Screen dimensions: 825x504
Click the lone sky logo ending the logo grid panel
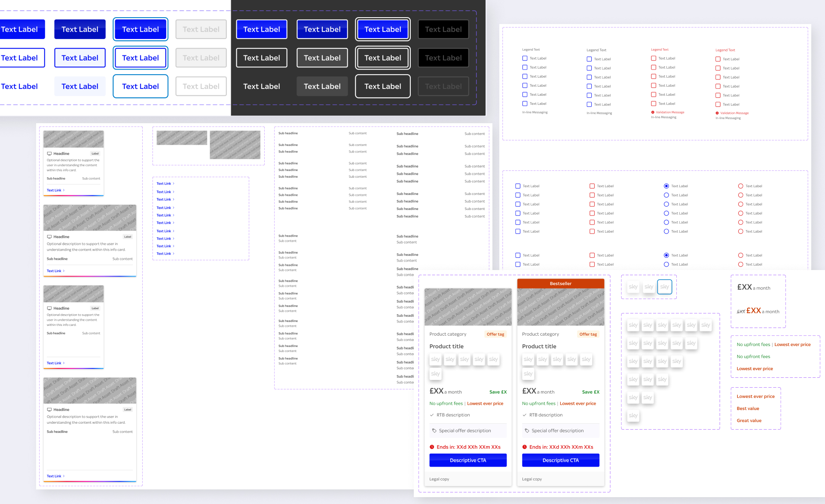pyautogui.click(x=633, y=416)
